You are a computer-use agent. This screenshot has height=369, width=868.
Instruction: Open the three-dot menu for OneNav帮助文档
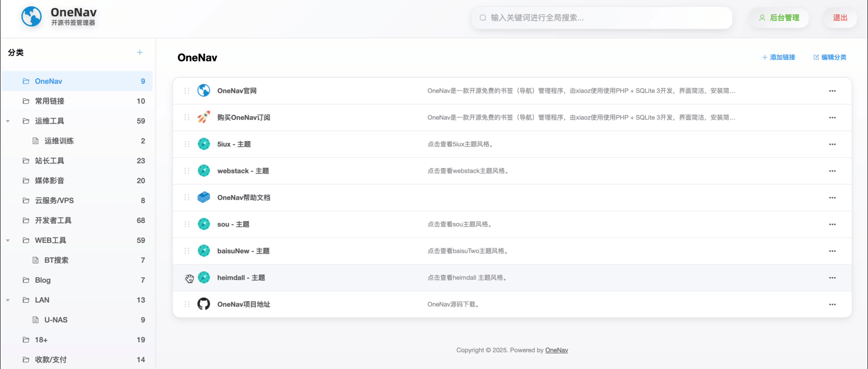pos(832,198)
